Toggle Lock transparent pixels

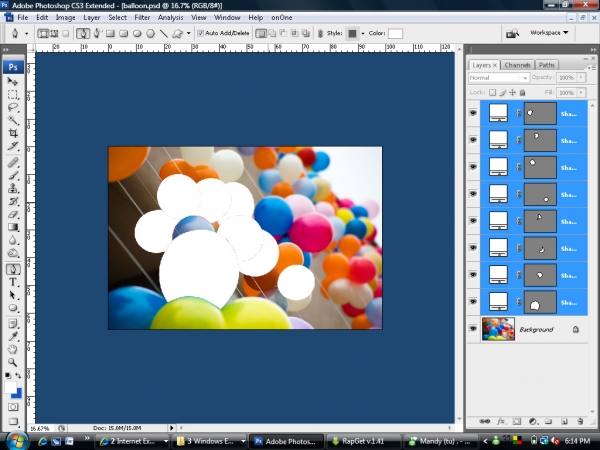click(492, 93)
